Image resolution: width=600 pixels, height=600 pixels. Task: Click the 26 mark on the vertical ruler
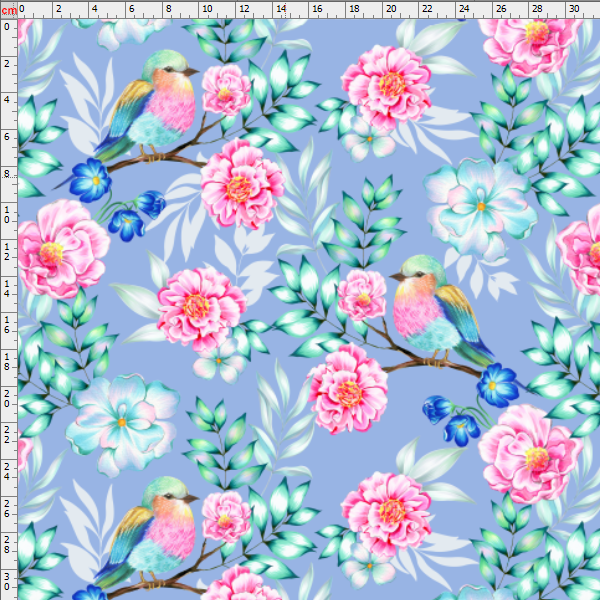point(7,509)
